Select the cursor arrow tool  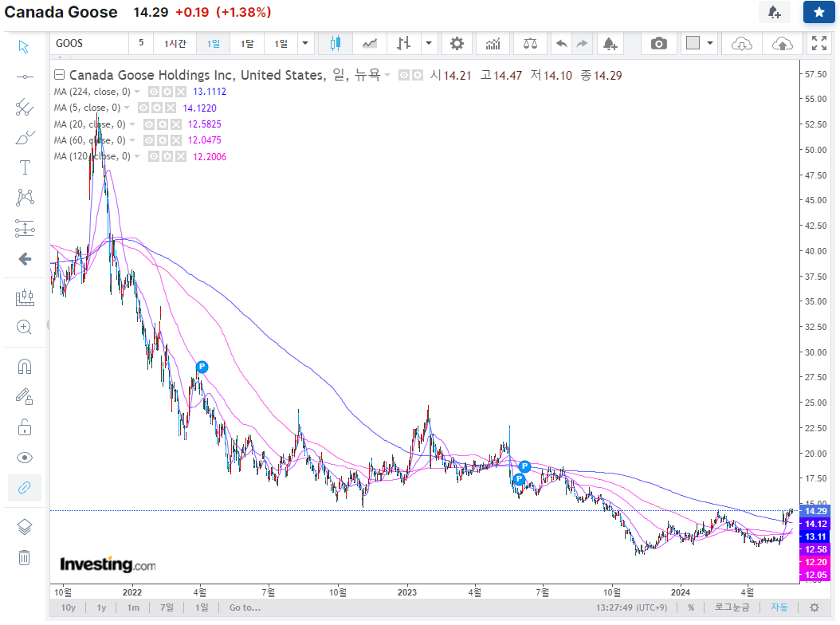pyautogui.click(x=24, y=46)
